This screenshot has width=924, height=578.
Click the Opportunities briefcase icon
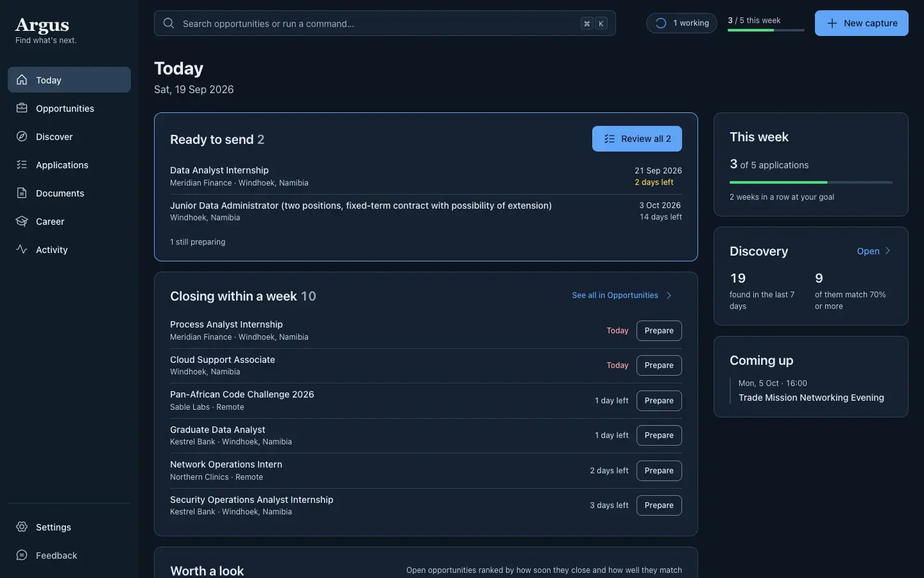pos(22,108)
